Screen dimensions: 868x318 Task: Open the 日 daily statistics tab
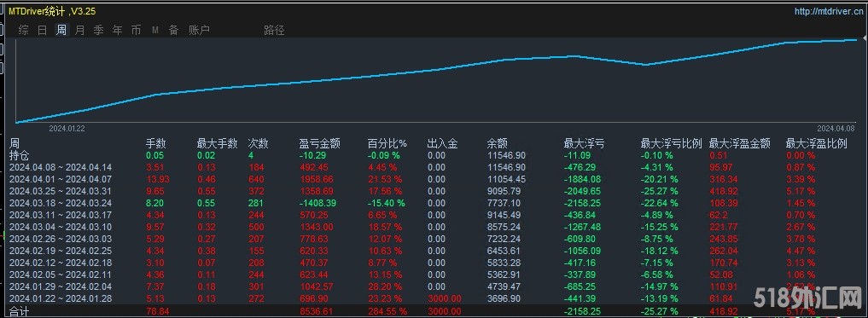click(x=42, y=31)
